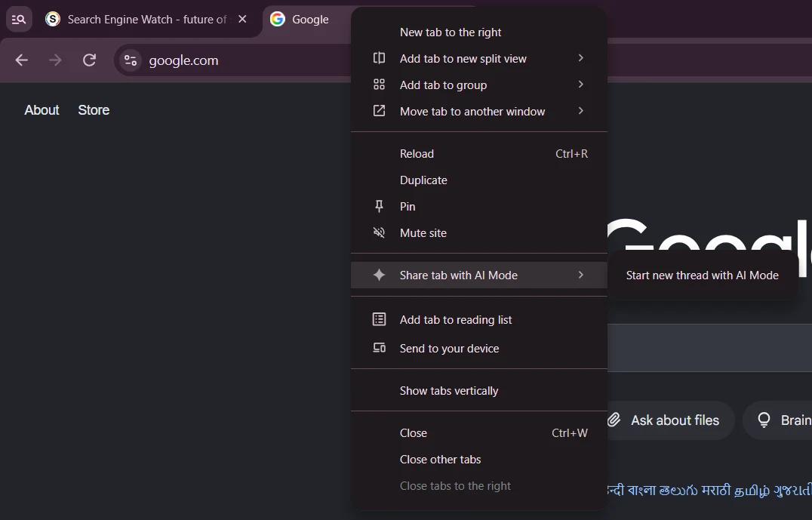The image size is (812, 520).
Task: Select Add tab to group
Action: pos(479,85)
